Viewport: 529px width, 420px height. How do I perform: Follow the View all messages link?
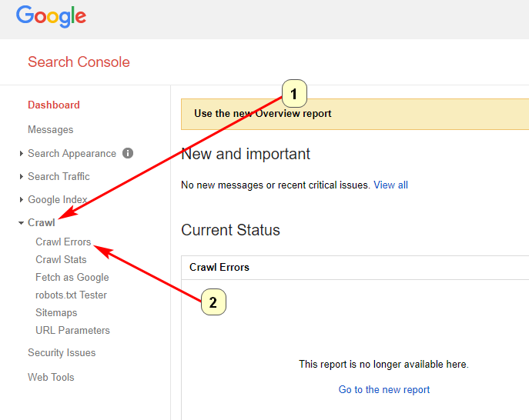[x=390, y=185]
